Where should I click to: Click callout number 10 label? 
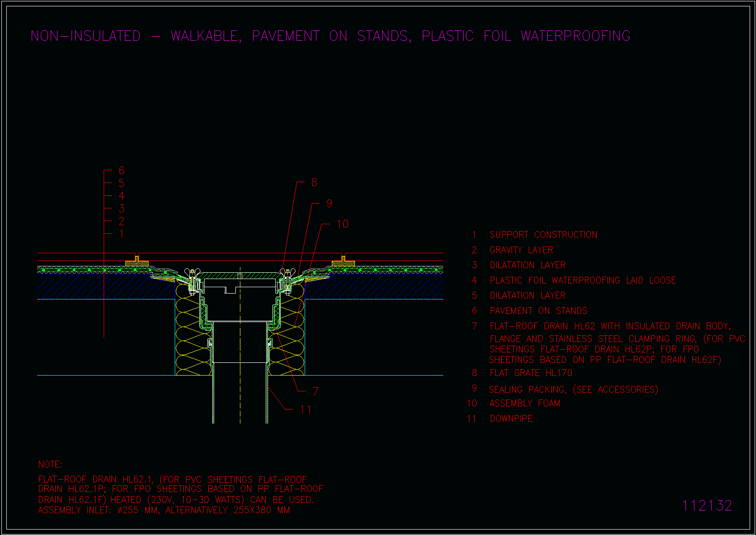pyautogui.click(x=342, y=224)
